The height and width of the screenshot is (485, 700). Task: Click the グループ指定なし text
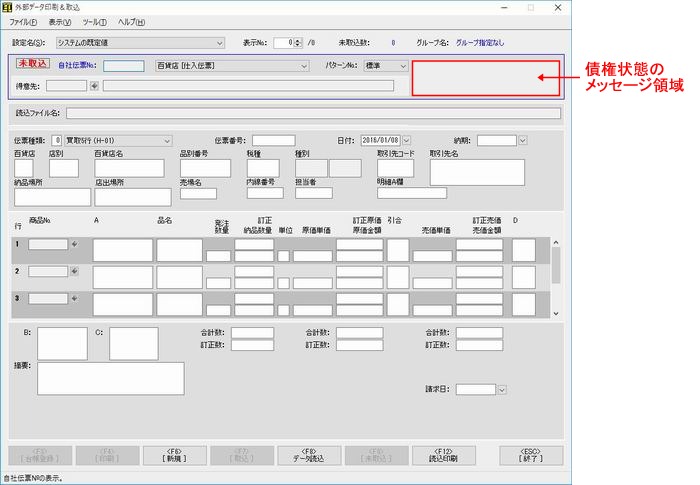click(480, 43)
